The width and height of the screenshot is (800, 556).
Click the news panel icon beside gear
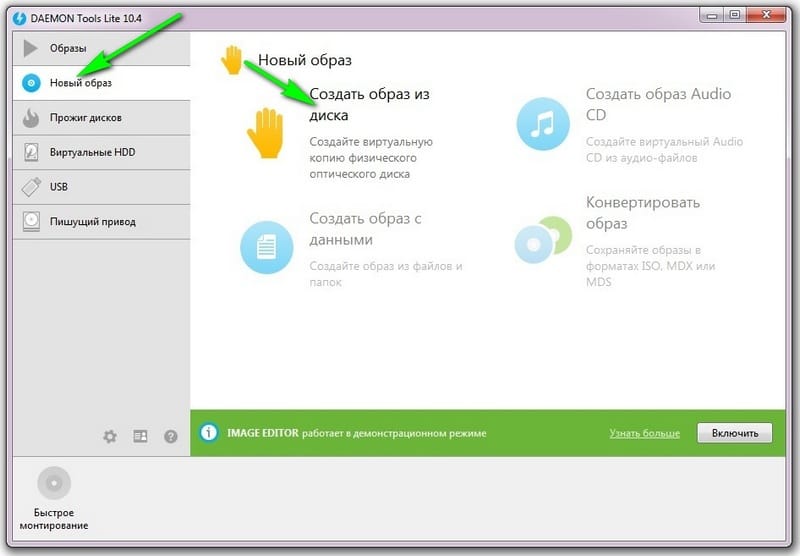[x=140, y=436]
